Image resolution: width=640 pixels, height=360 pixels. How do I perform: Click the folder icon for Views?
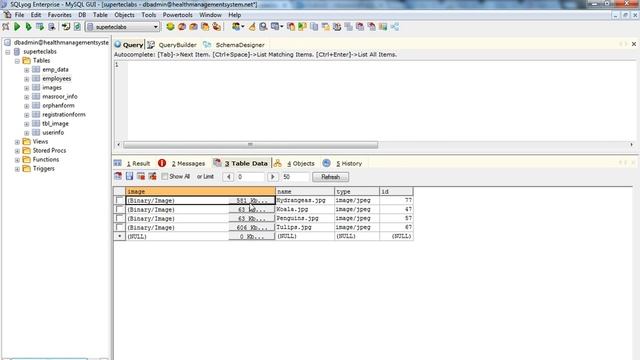27,142
